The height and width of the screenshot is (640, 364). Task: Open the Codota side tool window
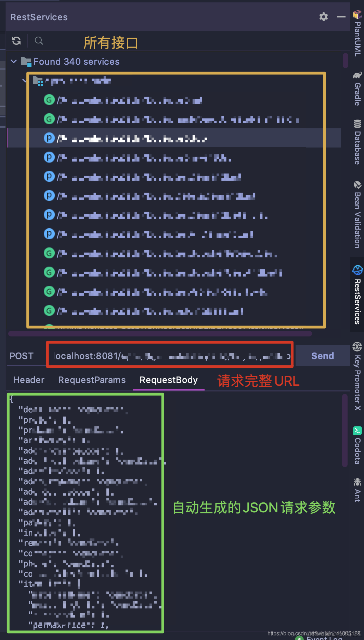357,445
